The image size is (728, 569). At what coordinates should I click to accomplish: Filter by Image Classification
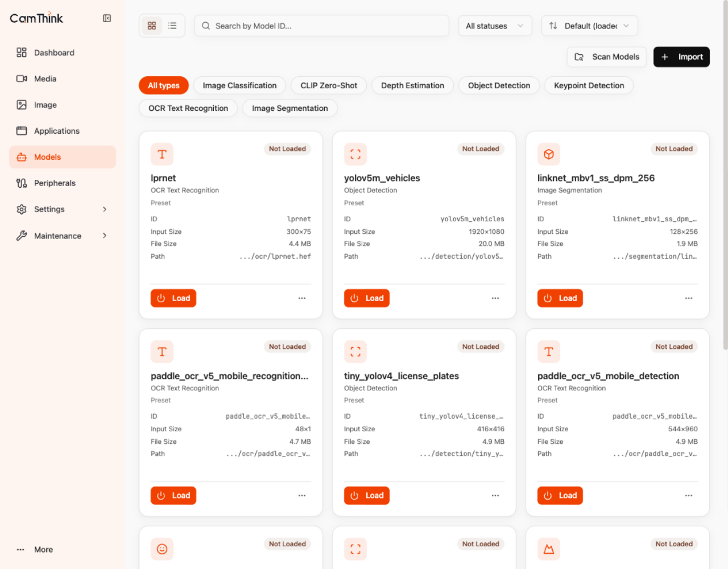click(240, 85)
